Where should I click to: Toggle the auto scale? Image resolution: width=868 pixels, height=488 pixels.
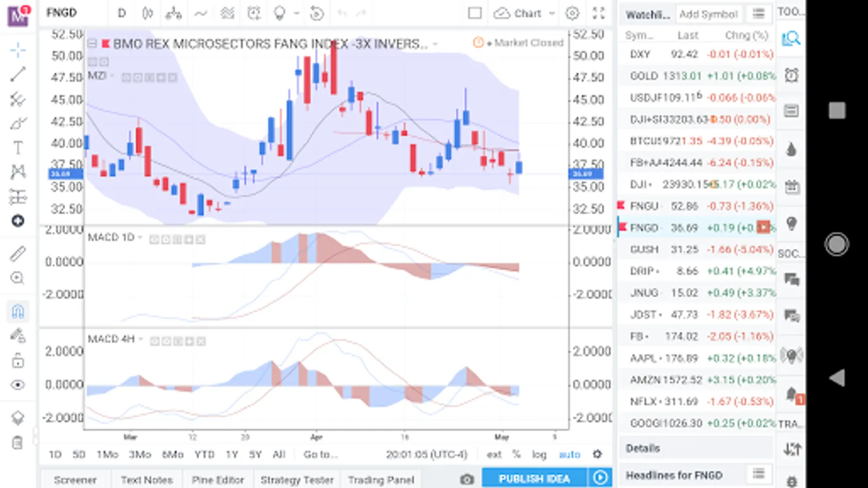[570, 454]
